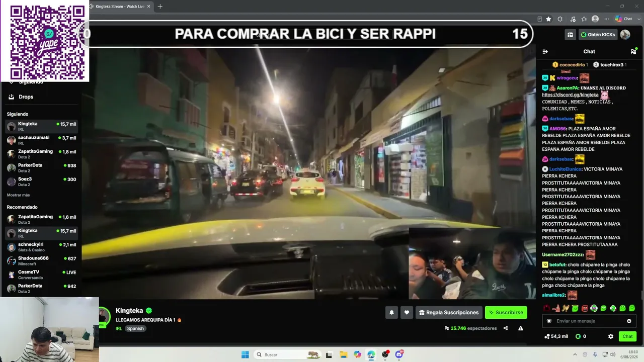Viewport: 644px width, 362px height.
Task: Click the taskbar Buscar search box
Action: (x=287, y=354)
